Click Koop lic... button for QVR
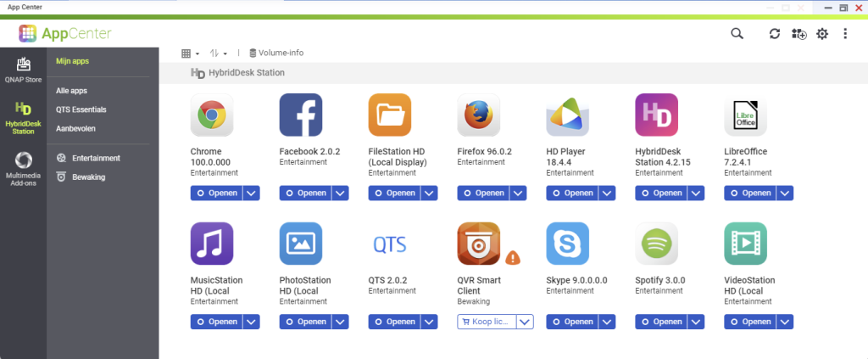868x359 pixels. [x=487, y=322]
